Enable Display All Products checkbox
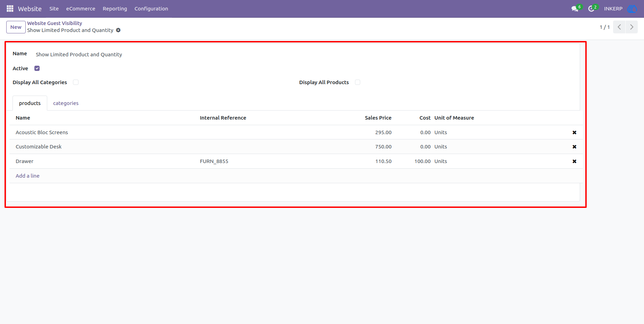 357,82
